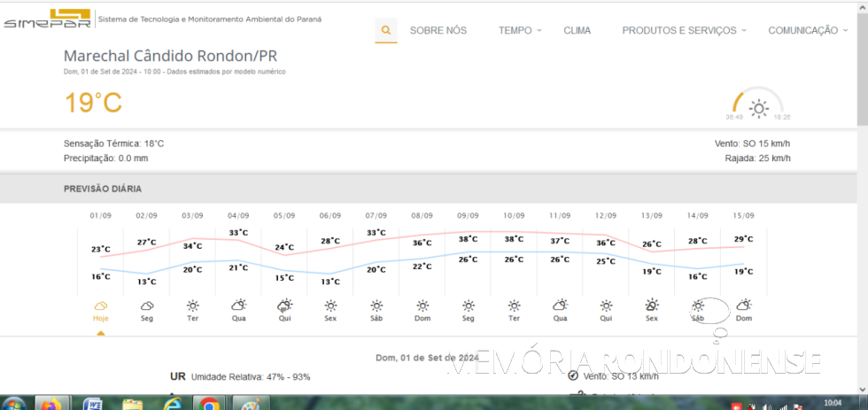Image resolution: width=868 pixels, height=410 pixels.
Task: Click the Windows Start button
Action: click(14, 404)
